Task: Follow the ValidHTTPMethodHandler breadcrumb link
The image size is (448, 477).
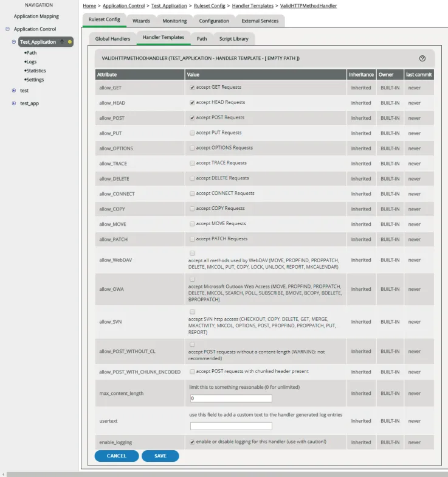Action: [x=309, y=6]
